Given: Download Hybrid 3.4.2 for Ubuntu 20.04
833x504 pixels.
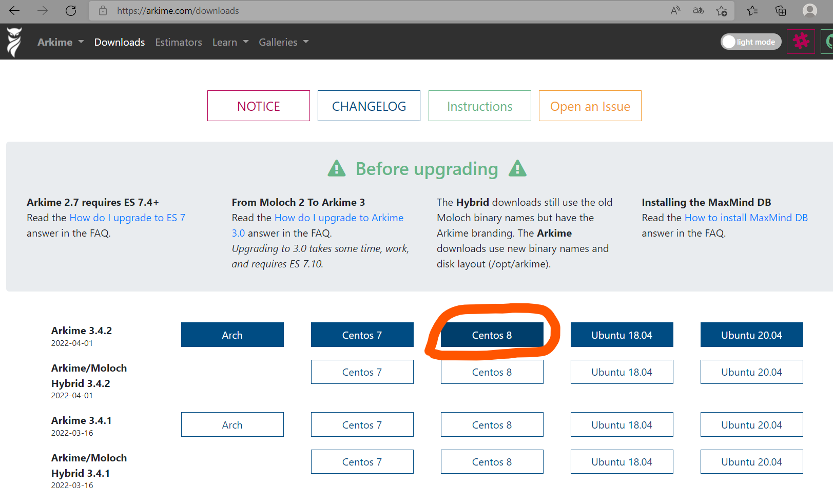Looking at the screenshot, I should tap(752, 372).
